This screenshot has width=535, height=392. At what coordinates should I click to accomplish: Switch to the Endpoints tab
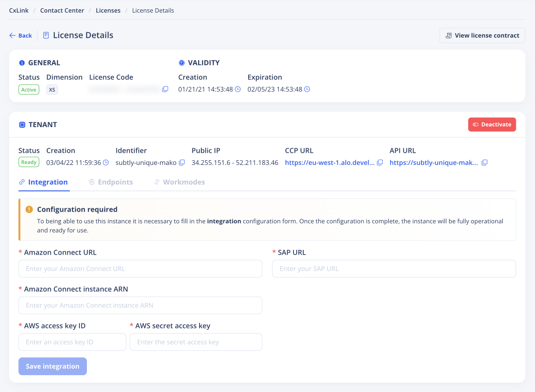pyautogui.click(x=111, y=182)
